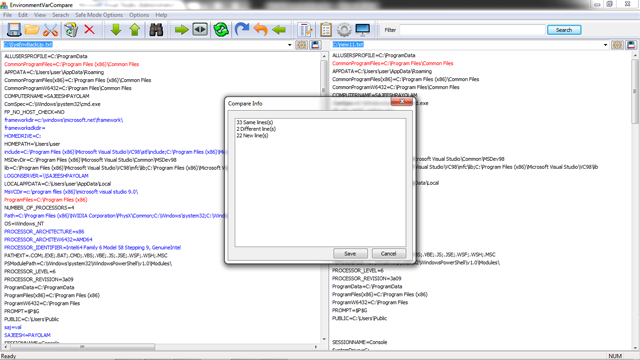Select COMPUTERNAME=SAJEESHPAYOLAM line in left panel

click(47, 96)
